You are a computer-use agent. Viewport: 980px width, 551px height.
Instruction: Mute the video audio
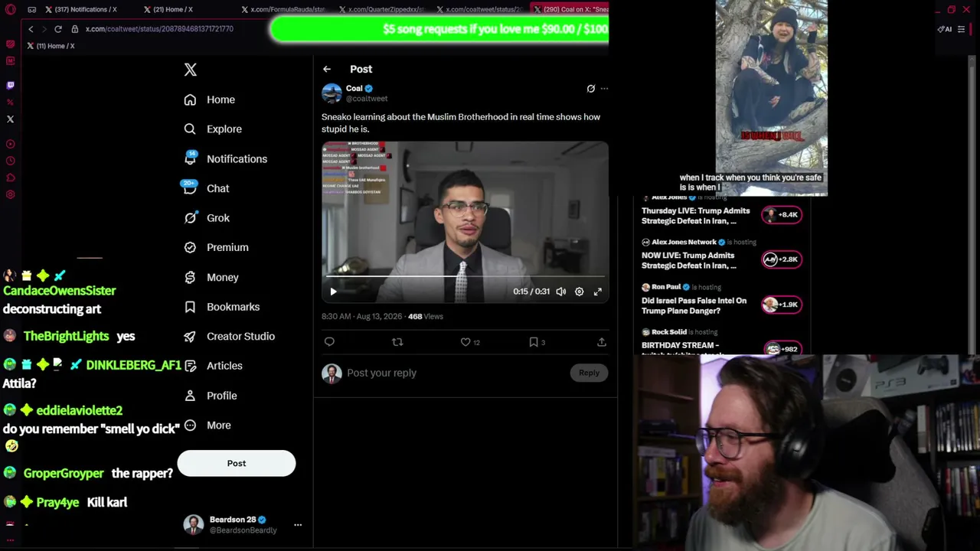[x=561, y=292]
